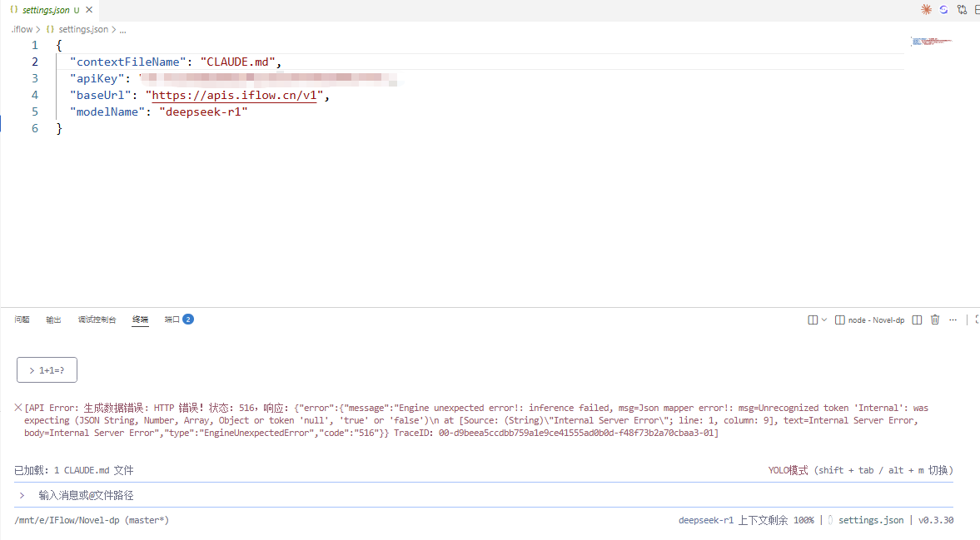Screen dimensions: 980x540
Task: Click the code minimap preview in editor
Action: (x=931, y=41)
